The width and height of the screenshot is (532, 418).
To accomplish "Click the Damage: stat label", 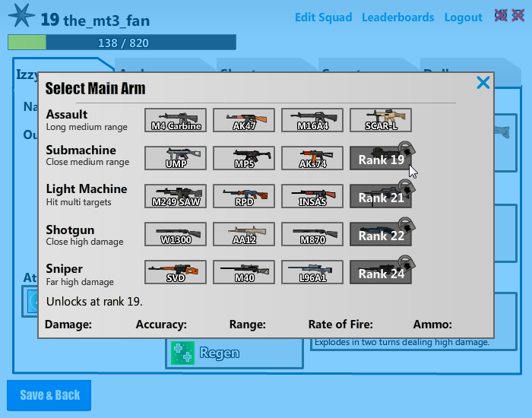I will point(68,325).
